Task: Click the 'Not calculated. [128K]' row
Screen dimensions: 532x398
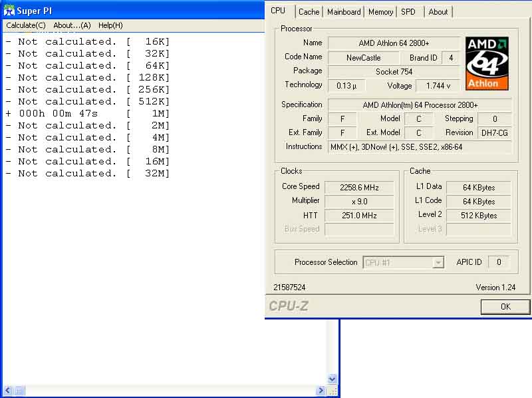Action: 88,77
